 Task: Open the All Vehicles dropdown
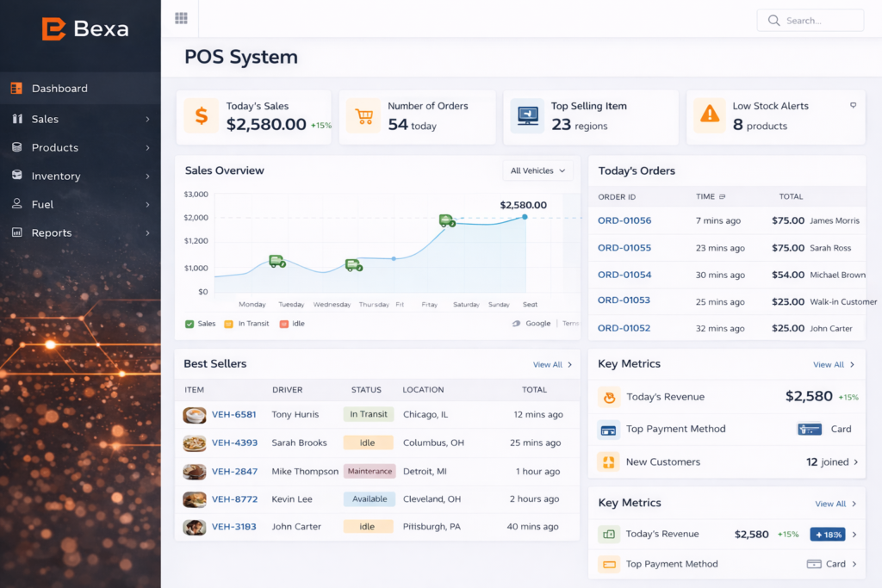click(x=537, y=170)
